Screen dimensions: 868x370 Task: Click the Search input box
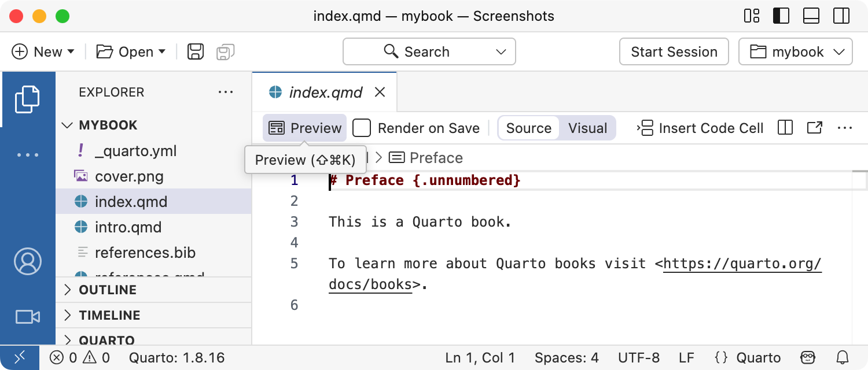[x=429, y=52]
